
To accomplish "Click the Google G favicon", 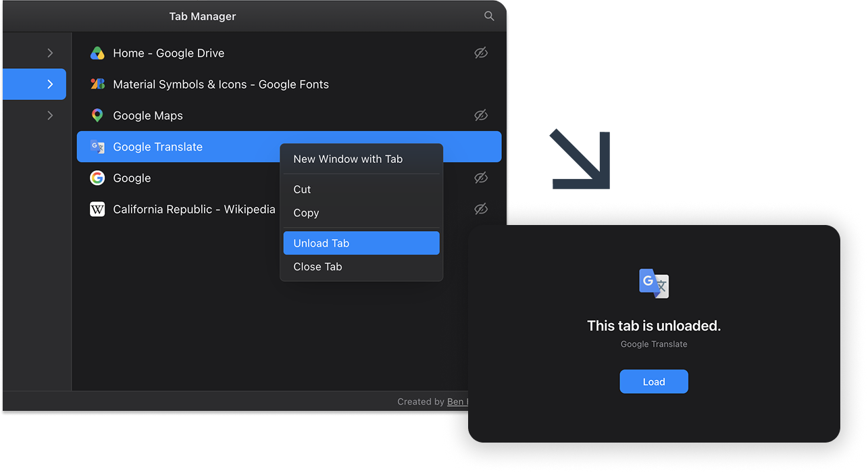I will (97, 178).
